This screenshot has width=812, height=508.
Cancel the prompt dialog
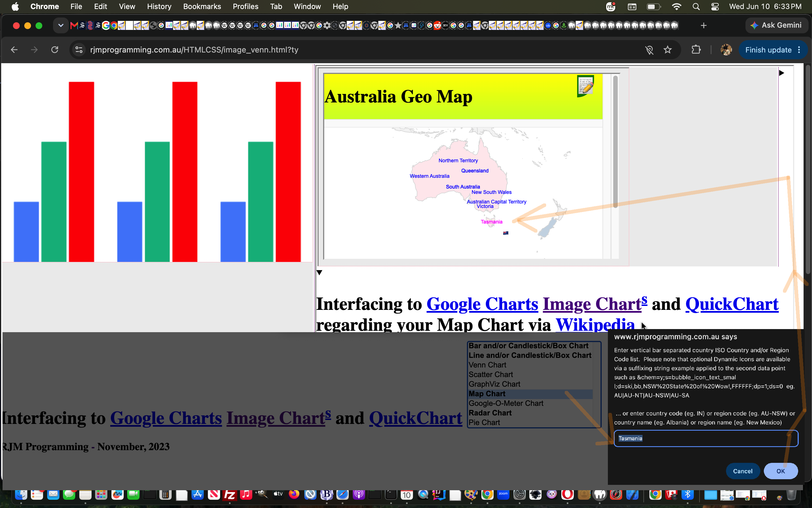tap(743, 471)
